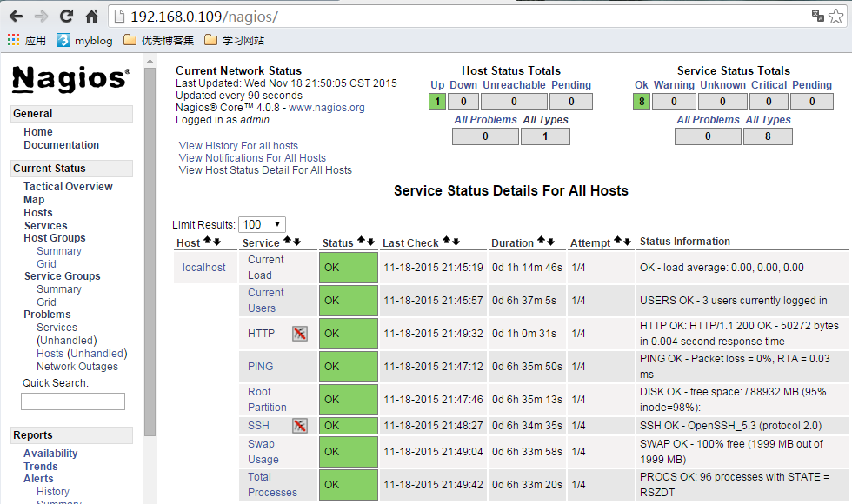
Task: Click the Host Status Down link
Action: 463,85
